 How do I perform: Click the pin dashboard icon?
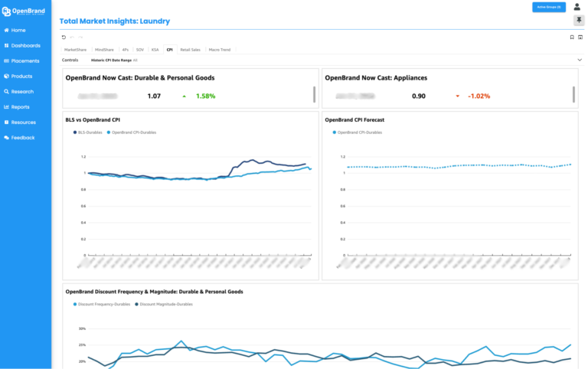(x=579, y=20)
